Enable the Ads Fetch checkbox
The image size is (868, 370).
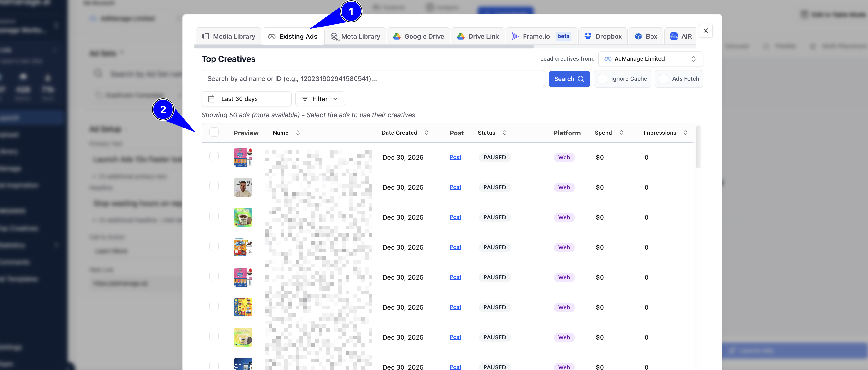click(663, 79)
